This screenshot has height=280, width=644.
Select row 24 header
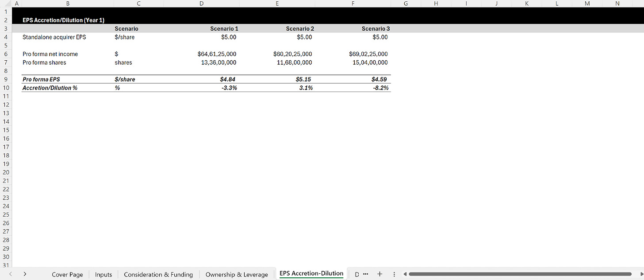point(6,206)
